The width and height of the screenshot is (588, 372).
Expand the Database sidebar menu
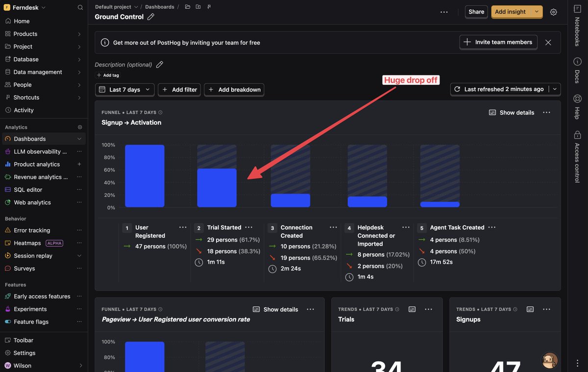point(79,59)
